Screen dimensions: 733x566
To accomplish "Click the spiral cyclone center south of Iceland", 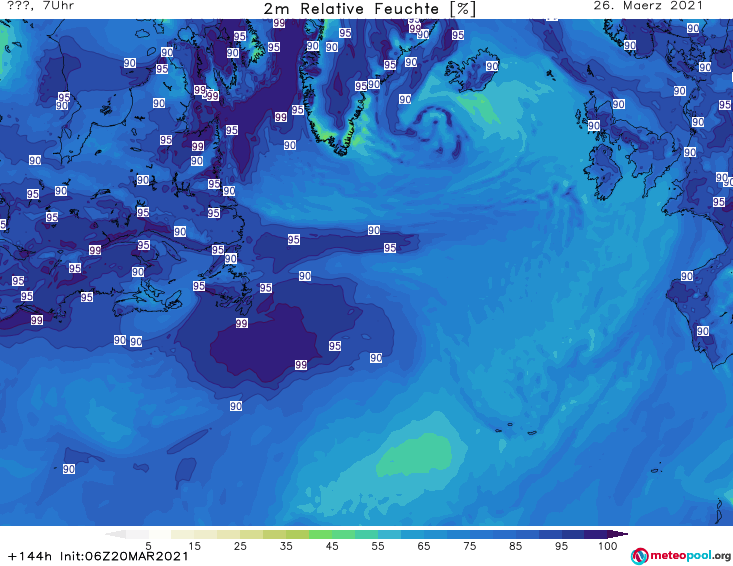I will [x=435, y=123].
